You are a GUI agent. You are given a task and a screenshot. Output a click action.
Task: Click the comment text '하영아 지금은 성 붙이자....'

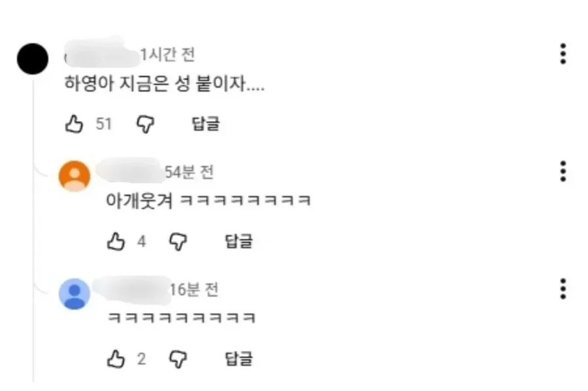[x=165, y=83]
